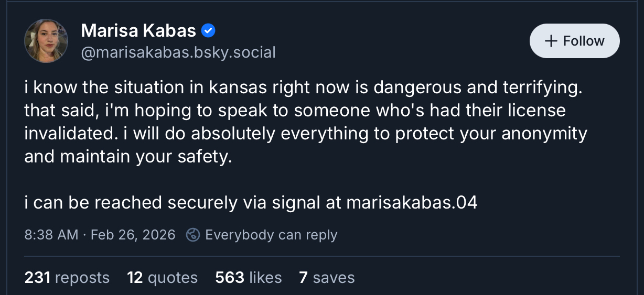
Task: View the 12 quotes list
Action: point(162,277)
